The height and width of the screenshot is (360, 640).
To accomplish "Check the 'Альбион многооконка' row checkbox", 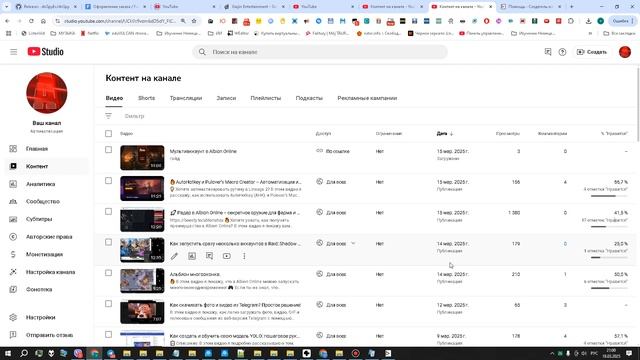I will [108, 273].
